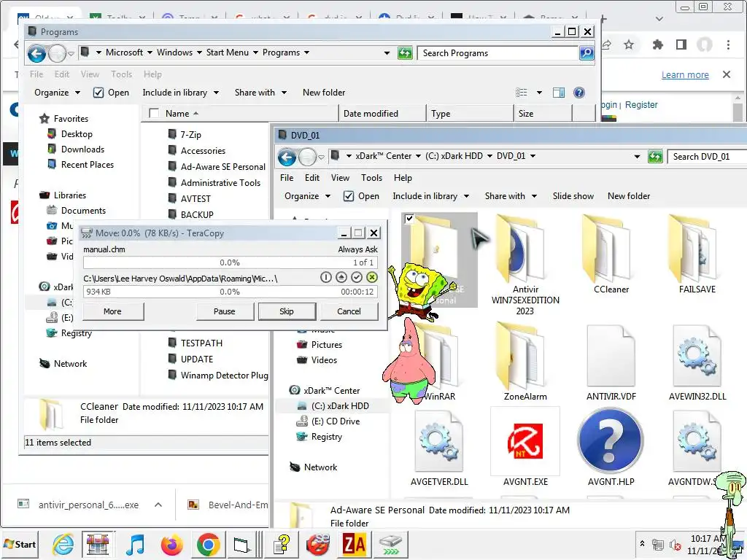Click the More button in TeraCopy
The image size is (747, 560).
112,311
